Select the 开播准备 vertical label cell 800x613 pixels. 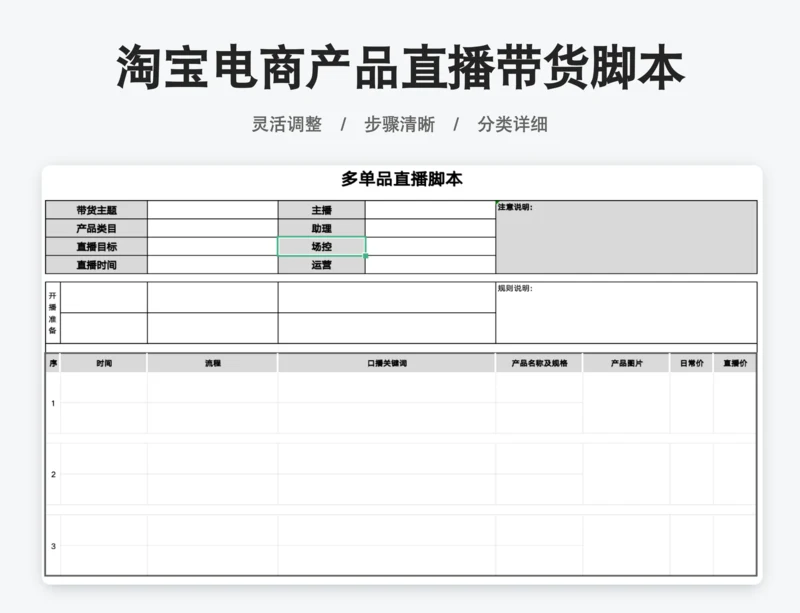click(53, 312)
